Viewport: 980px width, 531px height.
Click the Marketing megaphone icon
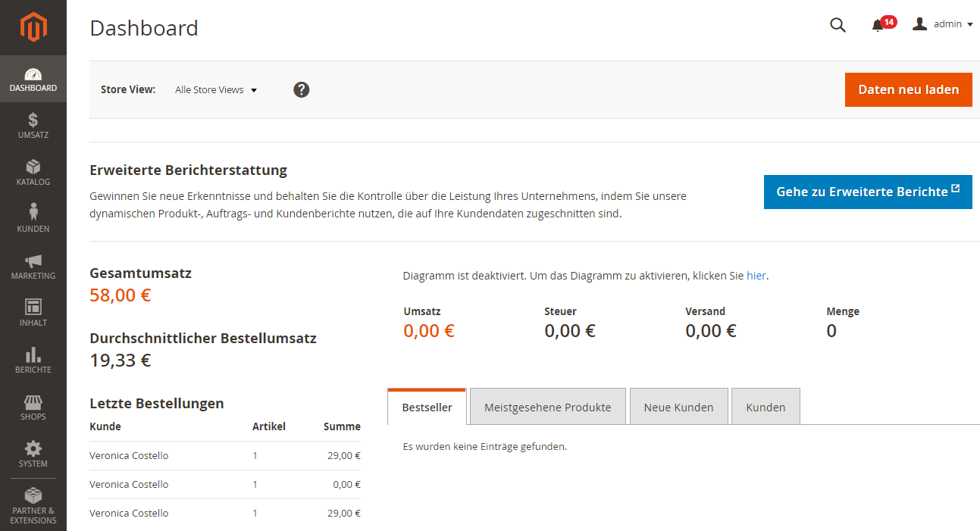click(x=33, y=267)
